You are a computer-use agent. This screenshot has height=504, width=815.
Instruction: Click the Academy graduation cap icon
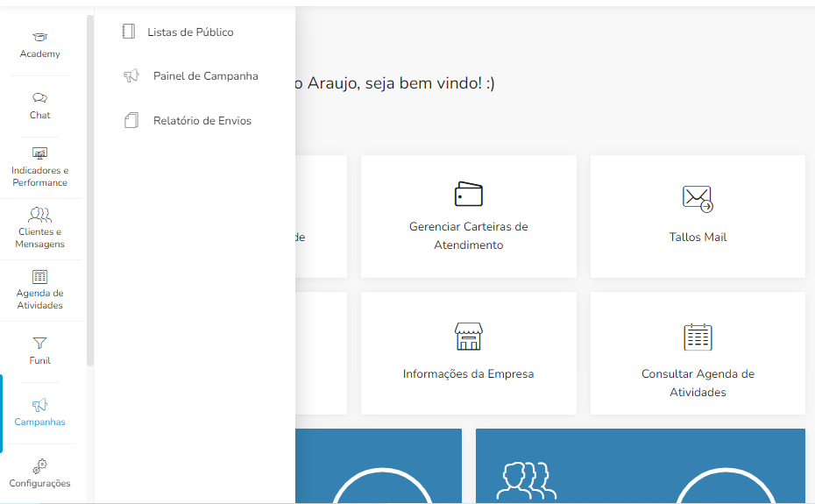point(40,37)
